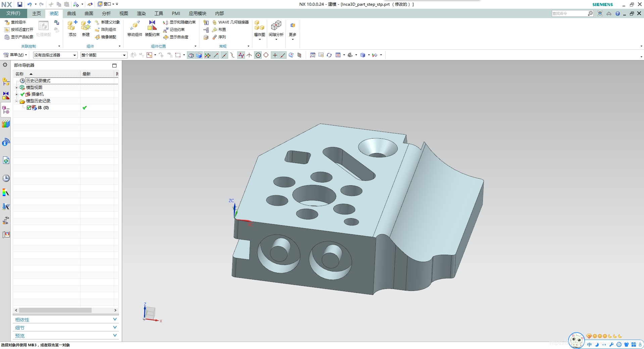Toggle the snap quadrant point option
644x349 pixels.
[x=266, y=55]
